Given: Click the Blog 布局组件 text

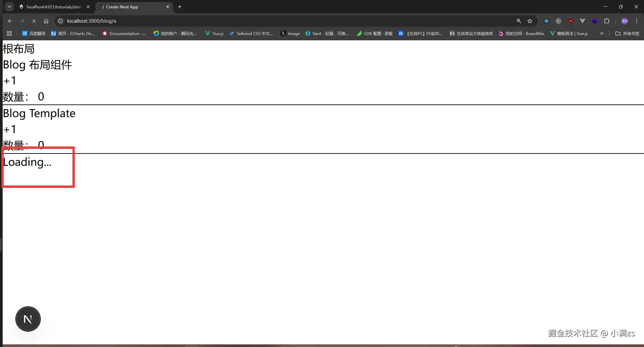Looking at the screenshot, I should [37, 65].
